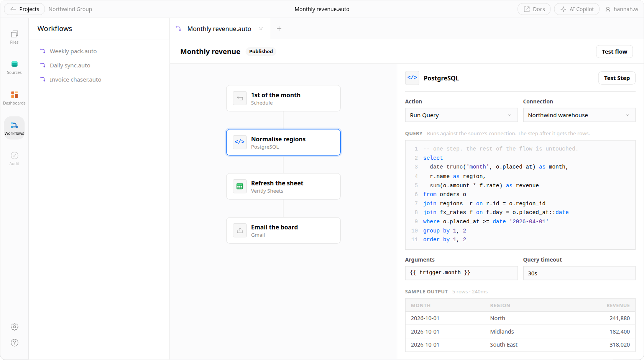This screenshot has width=644, height=360.
Task: Add a new tab with plus icon
Action: pos(279,29)
